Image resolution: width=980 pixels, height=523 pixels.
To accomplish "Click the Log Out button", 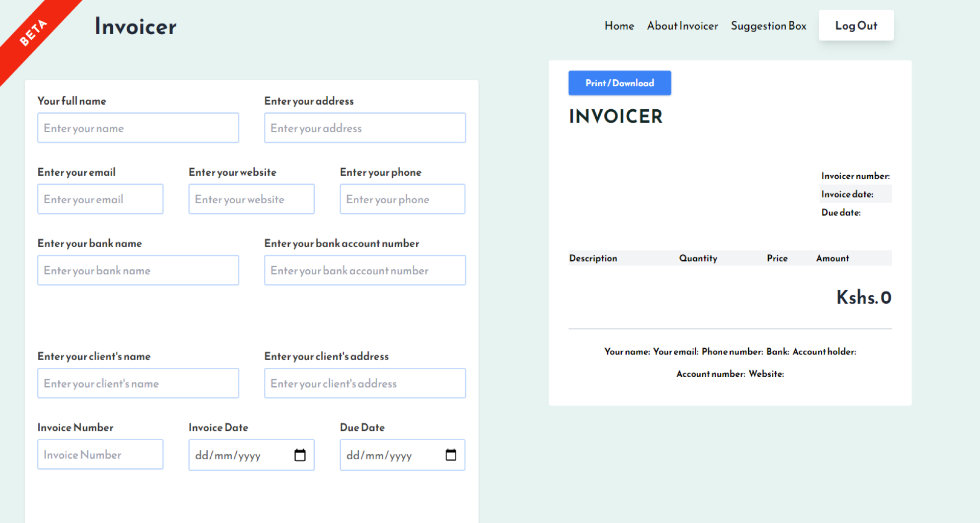I will pos(856,26).
